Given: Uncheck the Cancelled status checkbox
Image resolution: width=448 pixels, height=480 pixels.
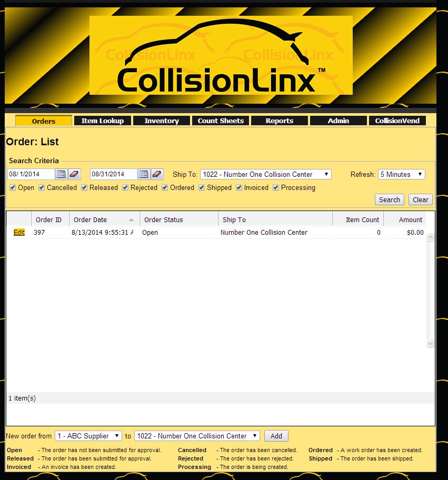Looking at the screenshot, I should click(x=42, y=188).
